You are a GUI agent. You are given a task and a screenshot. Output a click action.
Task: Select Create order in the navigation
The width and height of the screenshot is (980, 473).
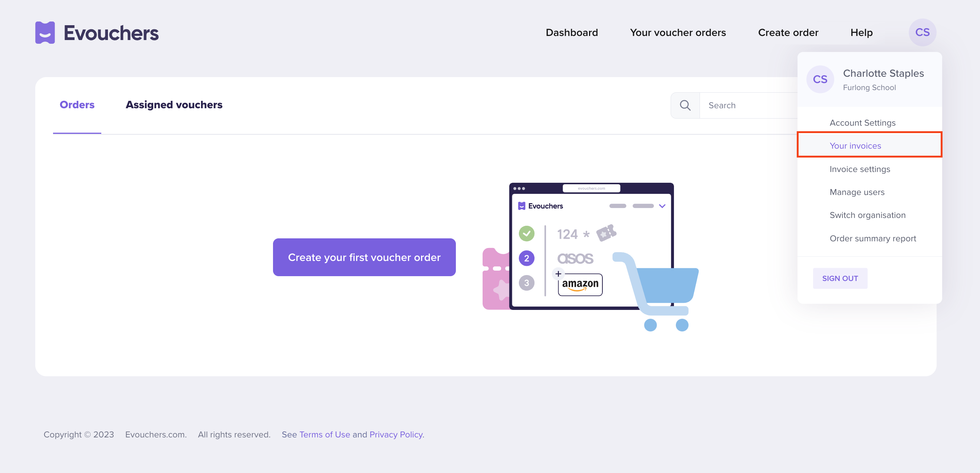788,32
